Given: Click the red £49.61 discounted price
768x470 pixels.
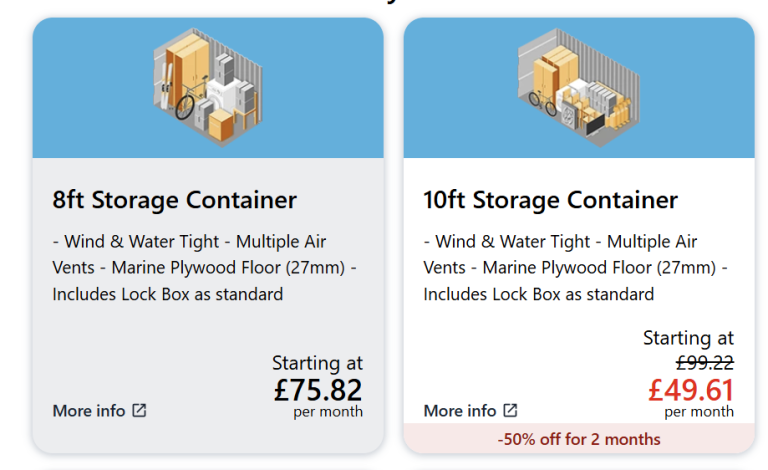Looking at the screenshot, I should pyautogui.click(x=691, y=390).
